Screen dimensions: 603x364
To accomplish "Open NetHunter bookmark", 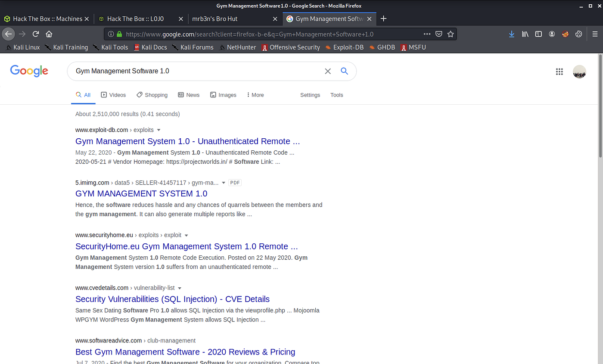I will (x=237, y=47).
